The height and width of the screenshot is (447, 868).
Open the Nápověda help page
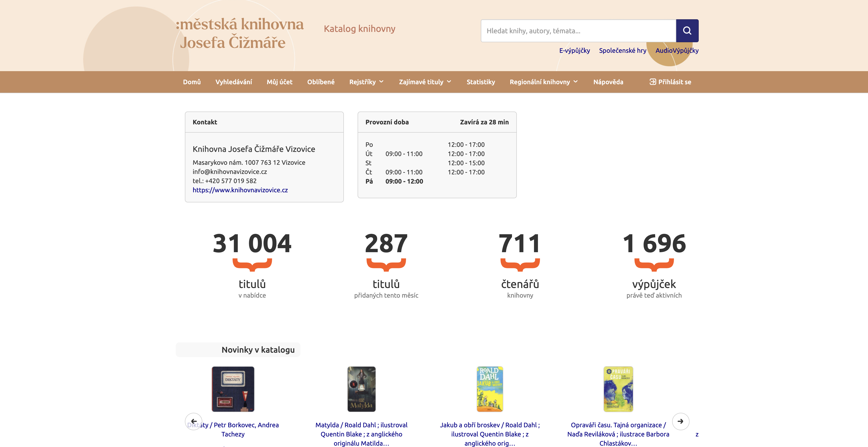click(x=608, y=82)
